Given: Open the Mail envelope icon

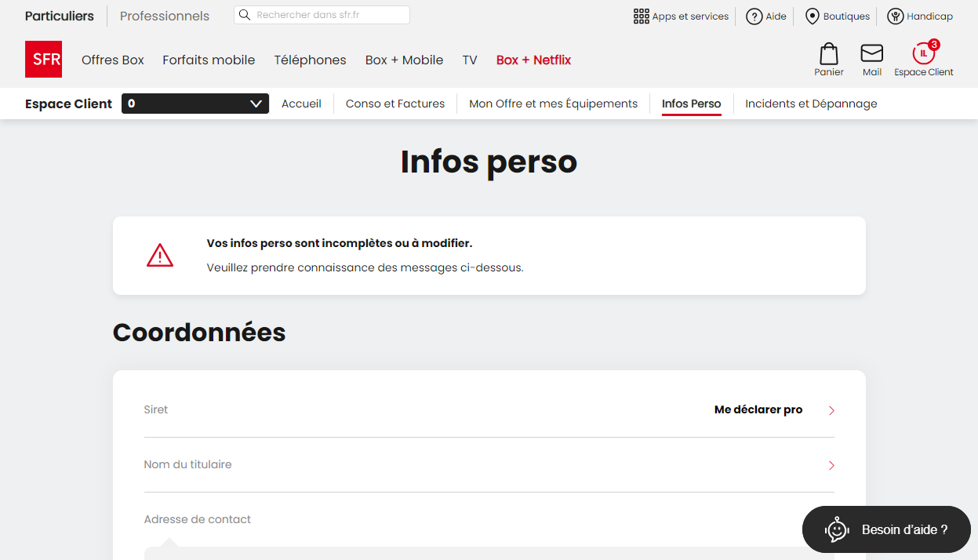Looking at the screenshot, I should pyautogui.click(x=872, y=53).
